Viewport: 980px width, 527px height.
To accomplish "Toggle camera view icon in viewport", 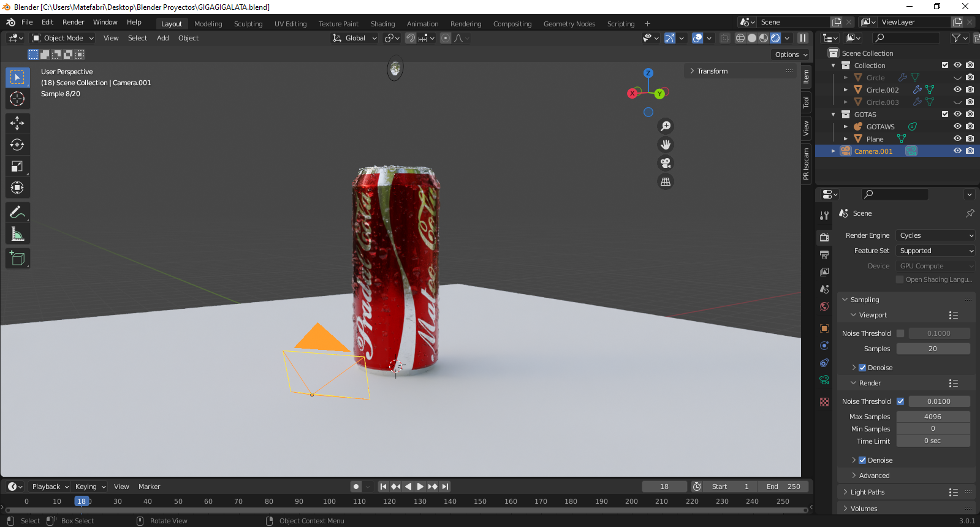I will 666,163.
